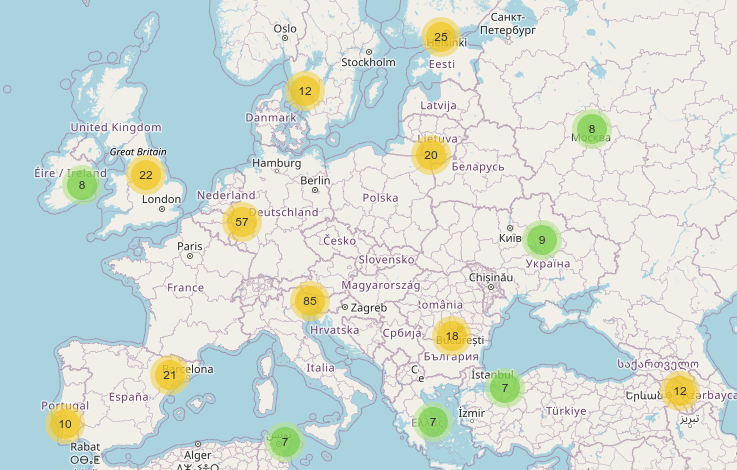Click the Oslo city label

tap(285, 29)
